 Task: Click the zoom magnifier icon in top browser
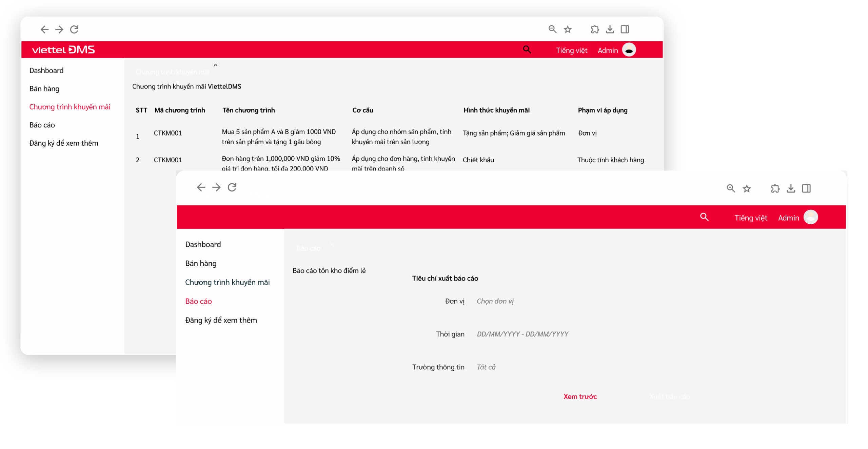point(552,29)
